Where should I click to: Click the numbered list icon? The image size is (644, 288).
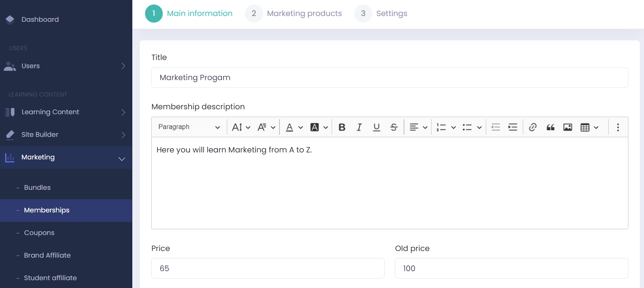pos(441,127)
